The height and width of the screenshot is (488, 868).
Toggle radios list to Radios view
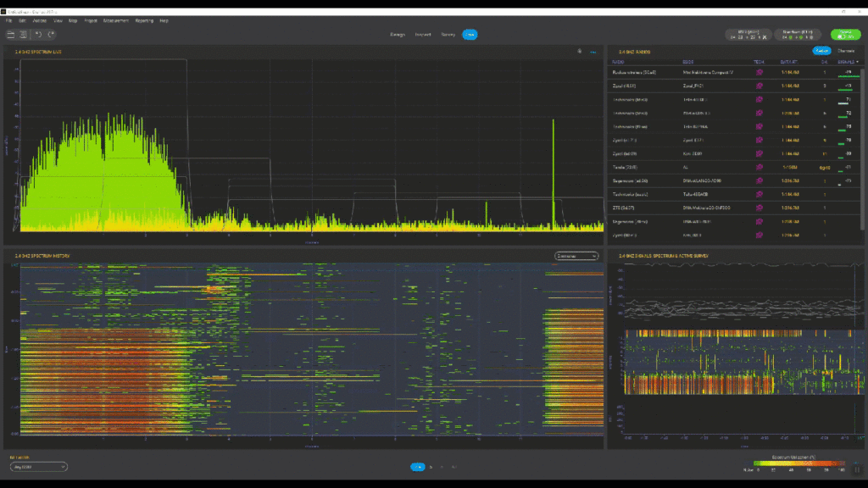click(x=821, y=51)
